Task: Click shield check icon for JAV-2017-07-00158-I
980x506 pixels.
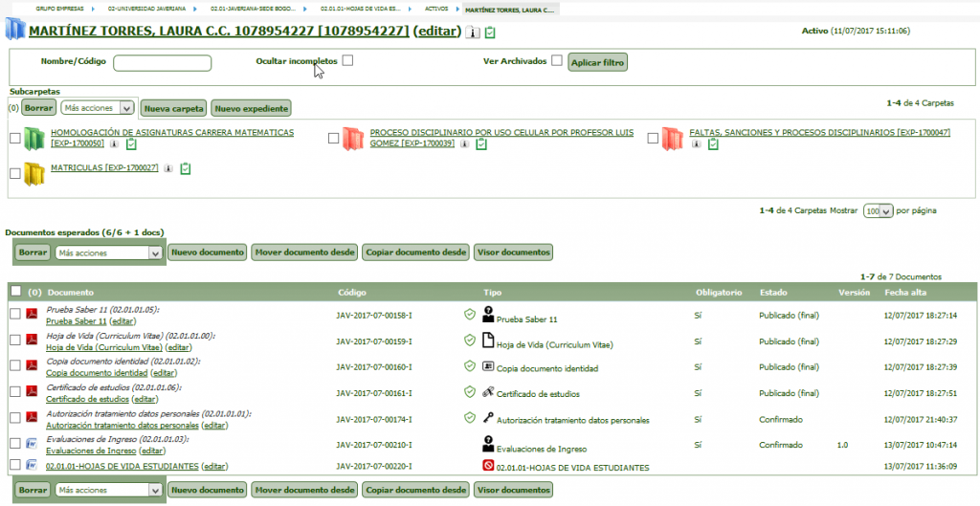Action: (469, 315)
